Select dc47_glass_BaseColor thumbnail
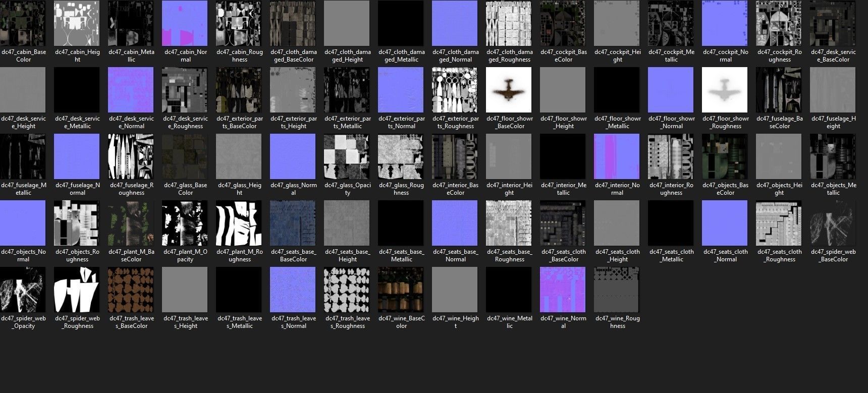Image resolution: width=868 pixels, height=393 pixels. [185, 156]
